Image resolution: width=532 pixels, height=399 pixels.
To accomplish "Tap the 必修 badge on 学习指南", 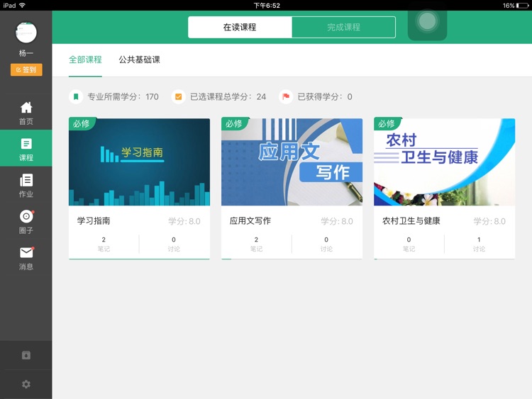I will point(82,123).
